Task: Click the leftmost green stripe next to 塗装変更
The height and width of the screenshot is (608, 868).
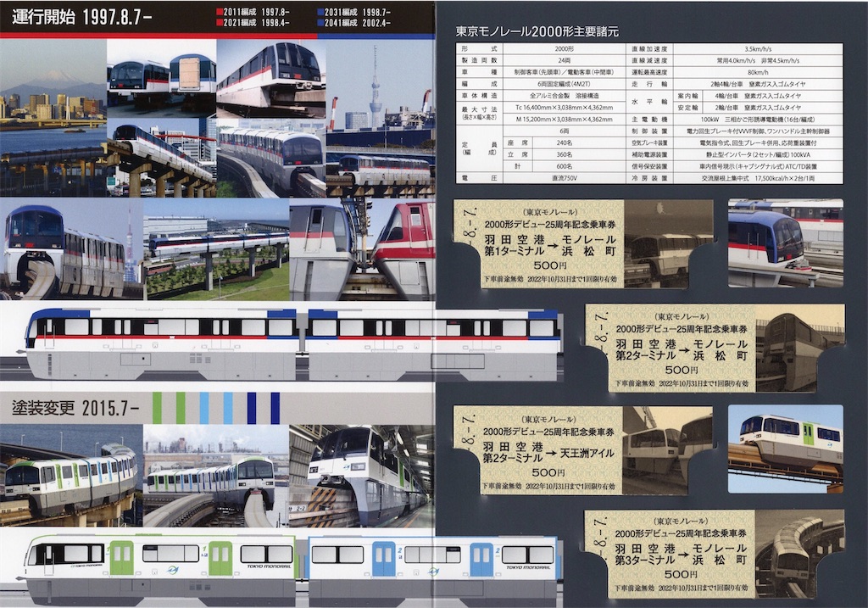Action: pyautogui.click(x=157, y=408)
